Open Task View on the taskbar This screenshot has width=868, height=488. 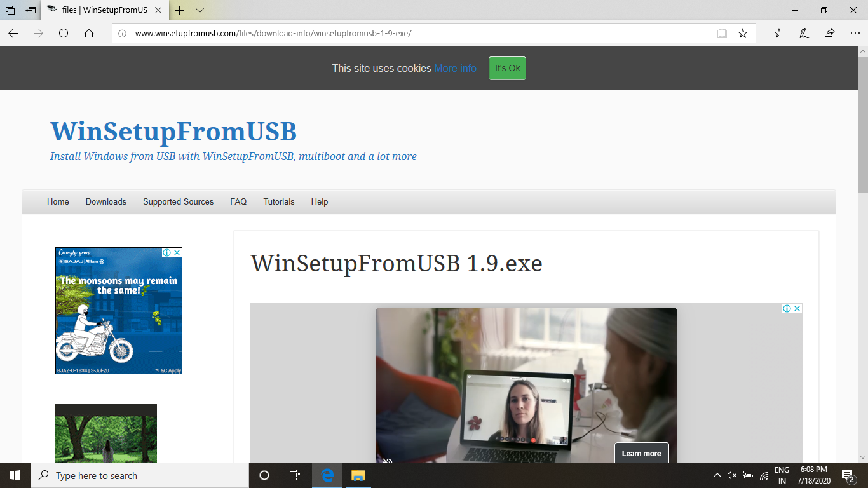[x=295, y=475]
